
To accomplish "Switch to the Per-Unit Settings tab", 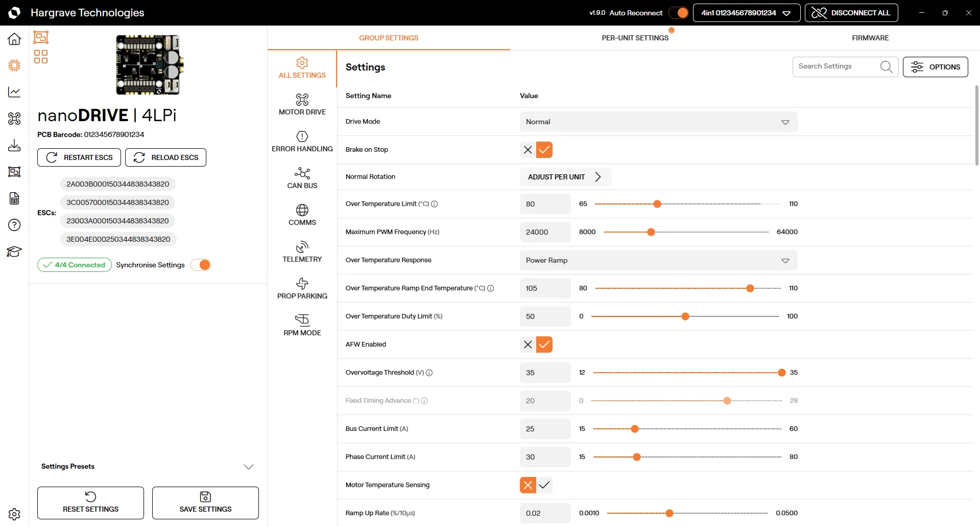I will [635, 38].
